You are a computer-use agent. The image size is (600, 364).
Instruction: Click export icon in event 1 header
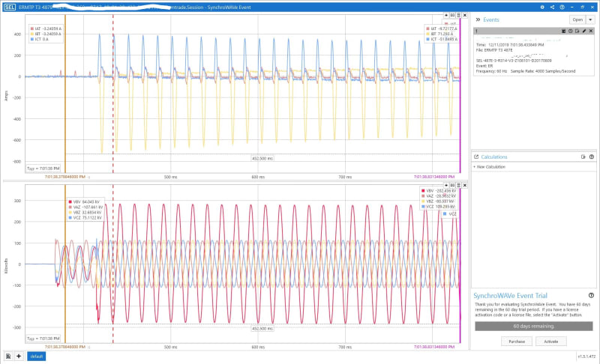[x=577, y=31]
